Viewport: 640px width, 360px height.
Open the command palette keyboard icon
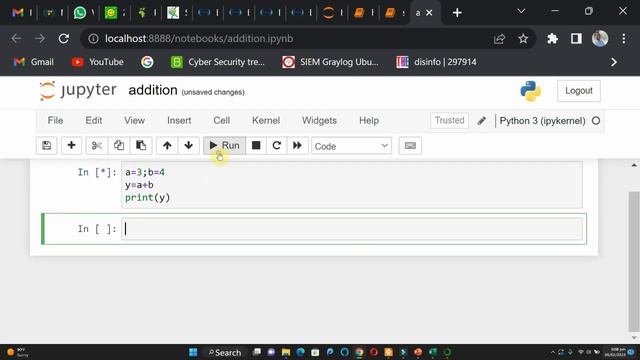[410, 146]
